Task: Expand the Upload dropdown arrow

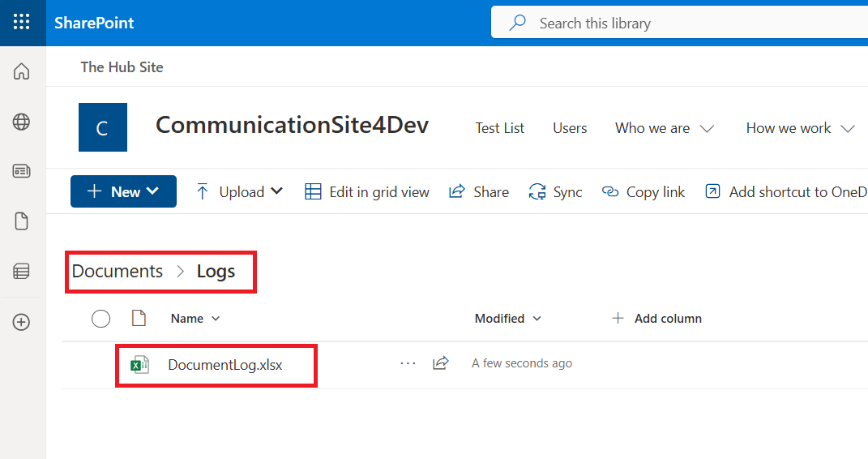Action: 277,191
